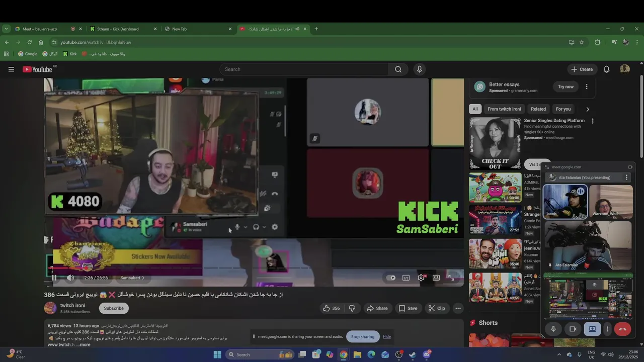Select the 'For you' filter chip
Viewport: 644px width, 362px height.
(x=563, y=109)
